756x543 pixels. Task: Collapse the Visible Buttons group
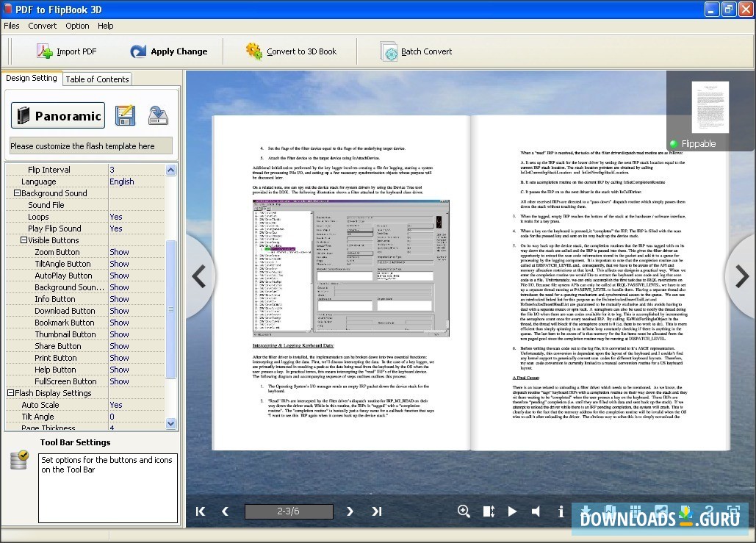24,240
